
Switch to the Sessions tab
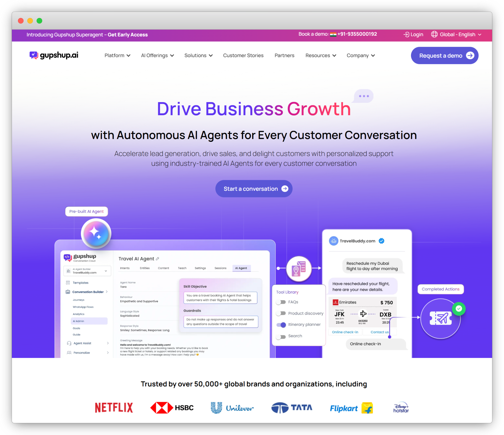[220, 268]
